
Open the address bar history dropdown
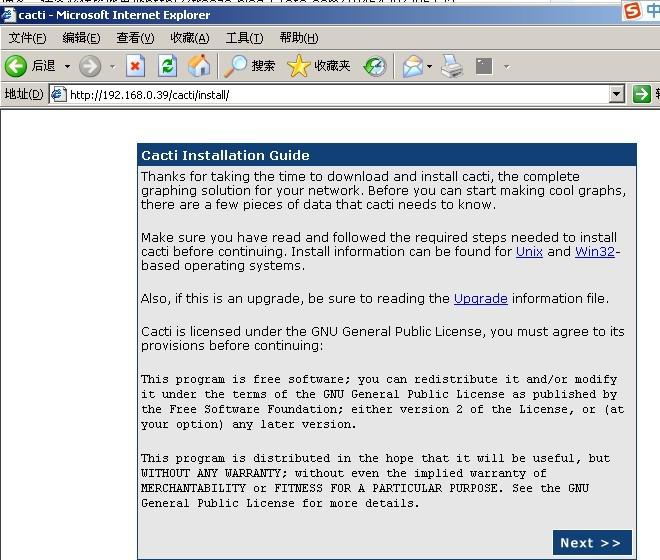tap(617, 94)
